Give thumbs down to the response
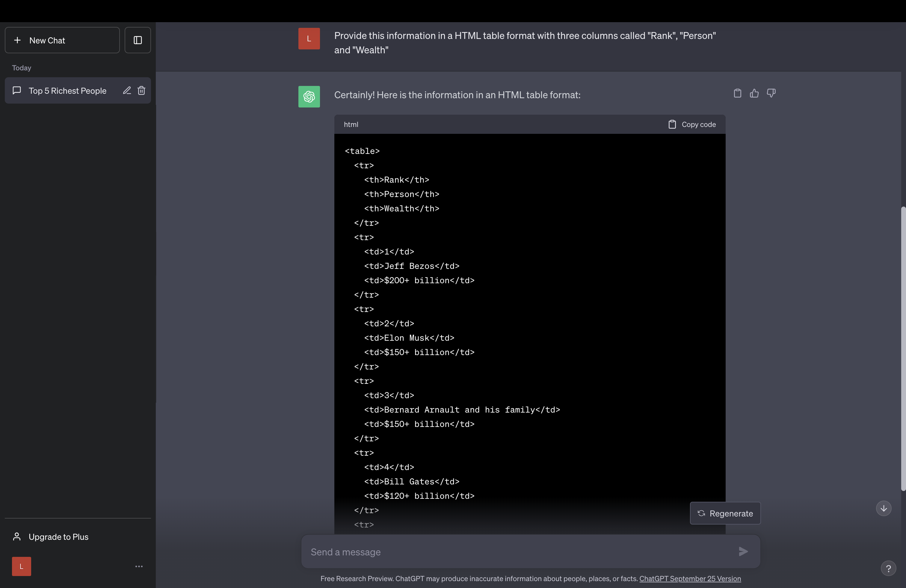This screenshot has width=906, height=588. [771, 93]
